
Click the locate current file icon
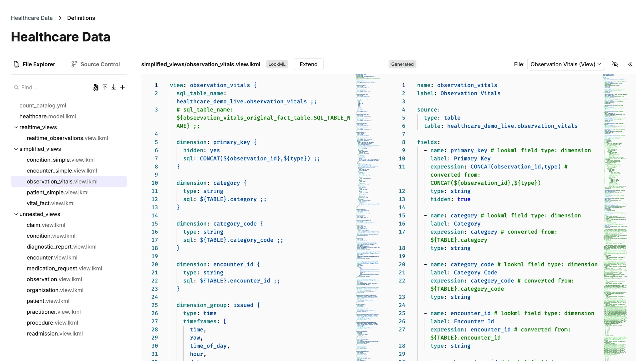tap(95, 87)
